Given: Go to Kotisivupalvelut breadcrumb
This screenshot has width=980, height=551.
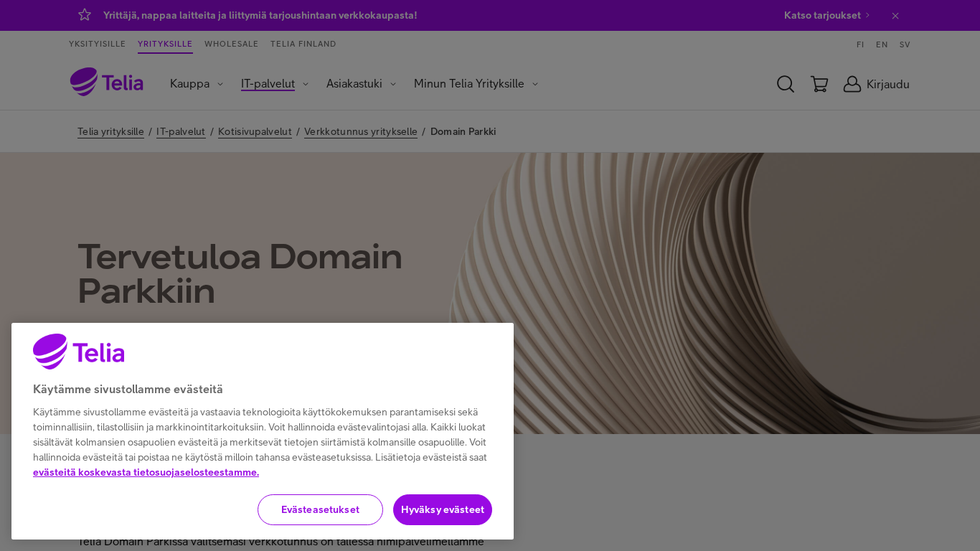Looking at the screenshot, I should pyautogui.click(x=255, y=131).
